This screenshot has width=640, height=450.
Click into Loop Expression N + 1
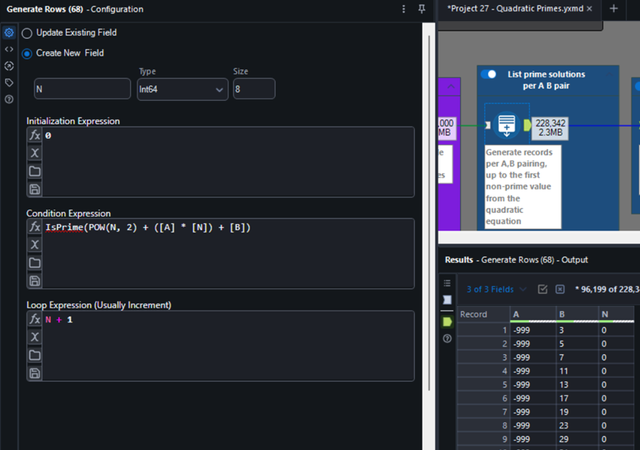[59, 320]
